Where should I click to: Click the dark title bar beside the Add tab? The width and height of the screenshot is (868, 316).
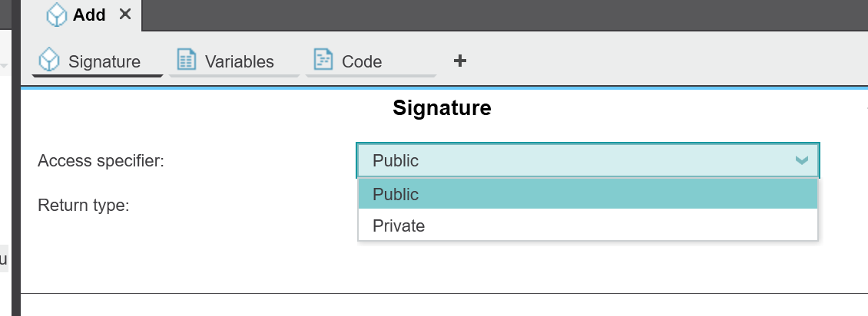pyautogui.click(x=505, y=15)
